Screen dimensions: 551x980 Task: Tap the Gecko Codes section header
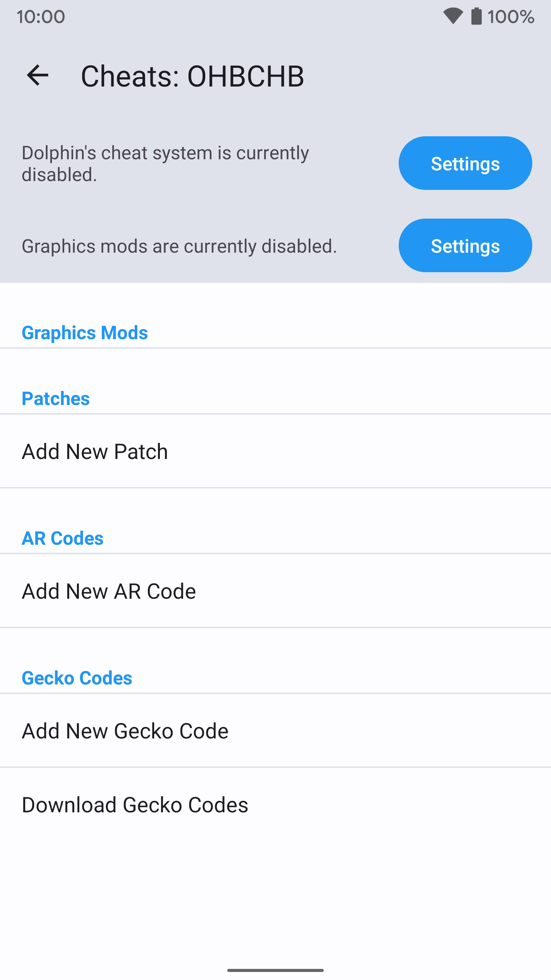77,678
